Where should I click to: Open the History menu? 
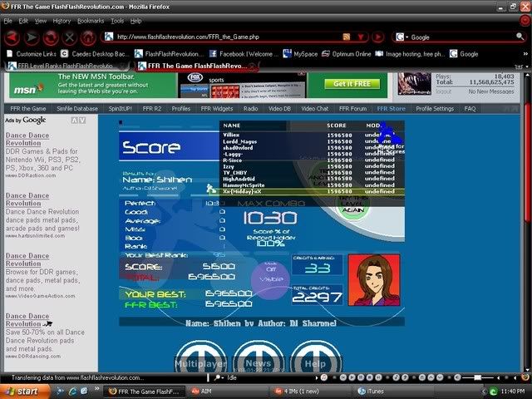[x=62, y=20]
